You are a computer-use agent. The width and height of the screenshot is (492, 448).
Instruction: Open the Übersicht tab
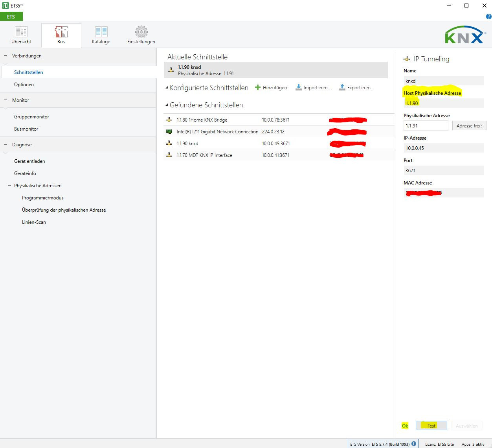pyautogui.click(x=21, y=35)
